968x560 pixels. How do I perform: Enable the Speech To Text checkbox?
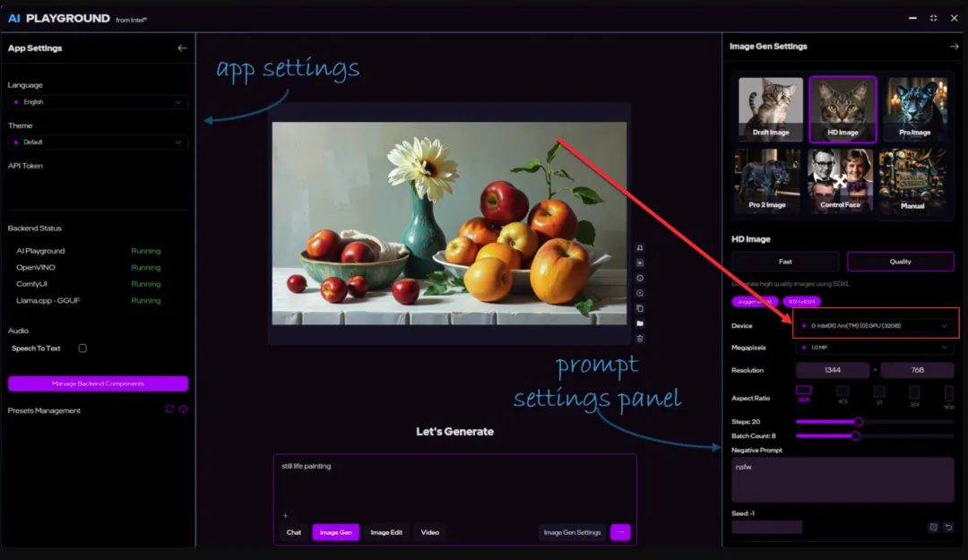point(82,348)
